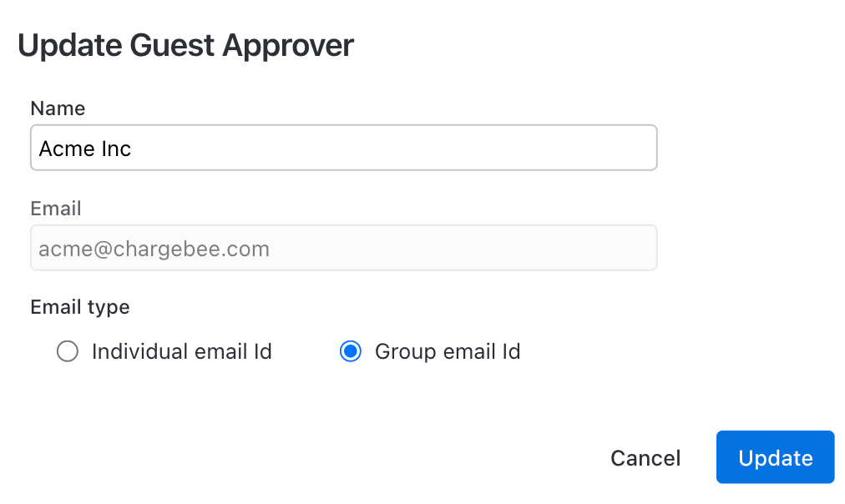Viewport: 845px width, 504px height.
Task: Click the disabled Email input field
Action: (343, 248)
